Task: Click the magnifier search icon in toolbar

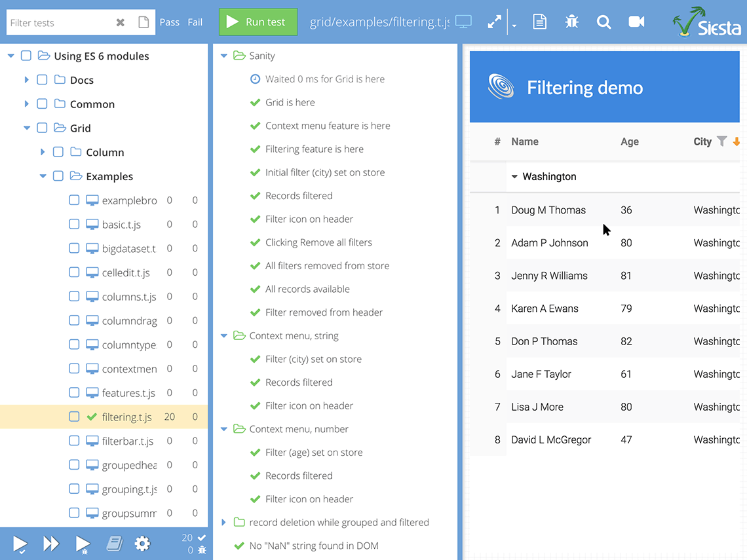Action: point(603,22)
